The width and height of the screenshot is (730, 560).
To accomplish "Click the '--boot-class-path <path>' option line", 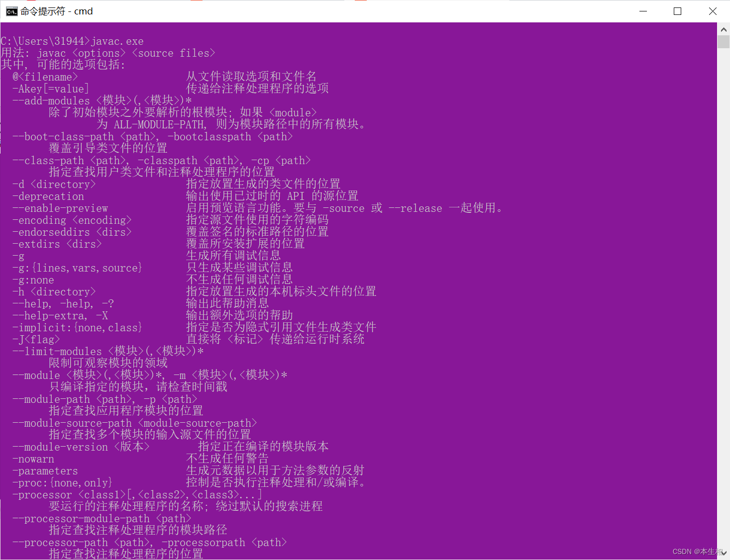I will point(153,137).
